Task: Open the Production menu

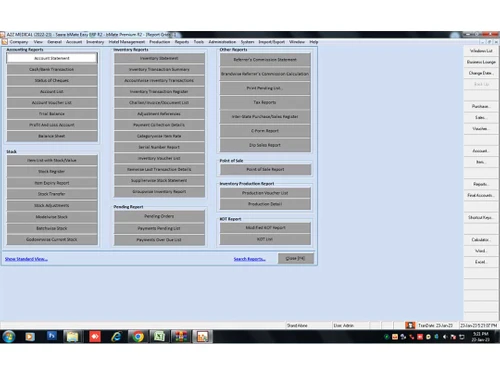Action: (x=160, y=42)
